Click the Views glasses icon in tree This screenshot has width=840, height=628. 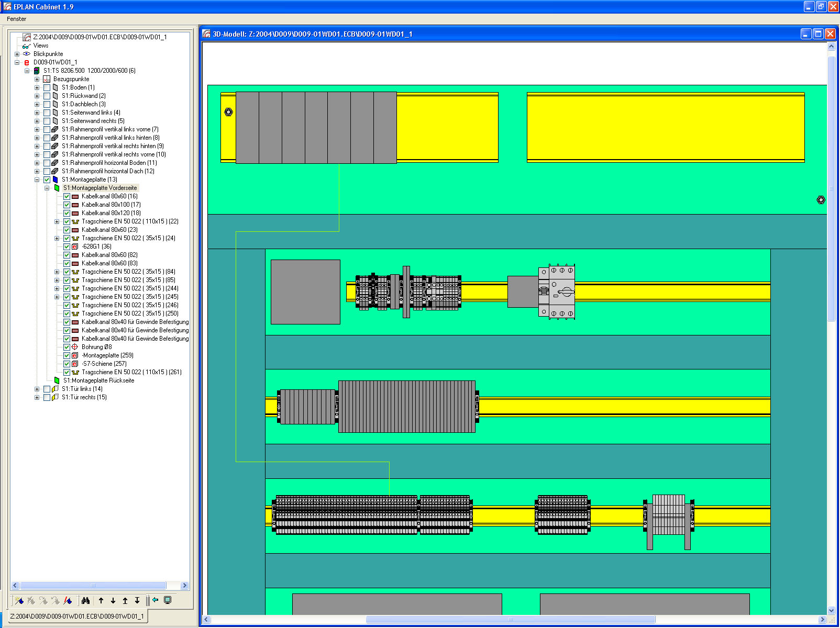pos(26,46)
